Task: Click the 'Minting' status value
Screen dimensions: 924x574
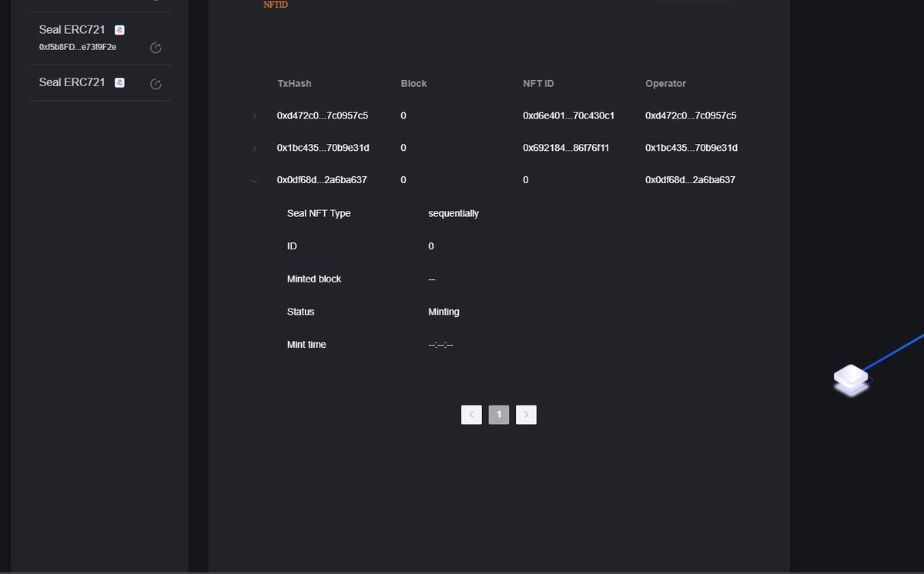Action: [x=444, y=312]
